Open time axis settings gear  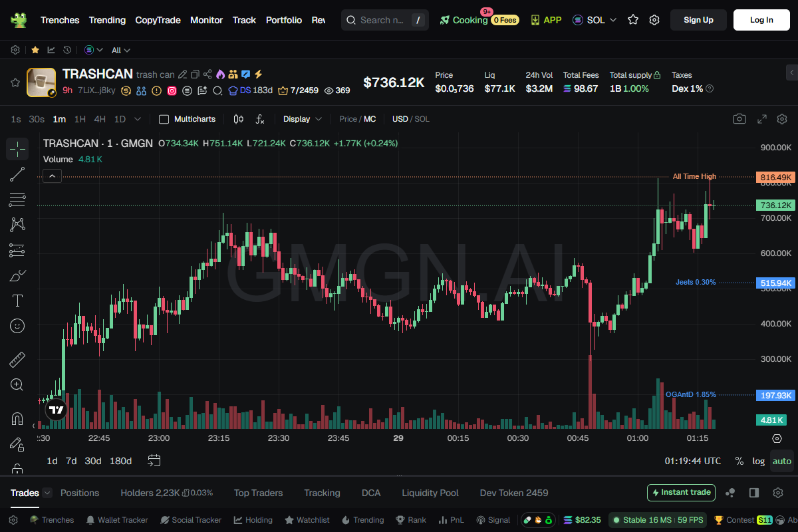click(777, 438)
